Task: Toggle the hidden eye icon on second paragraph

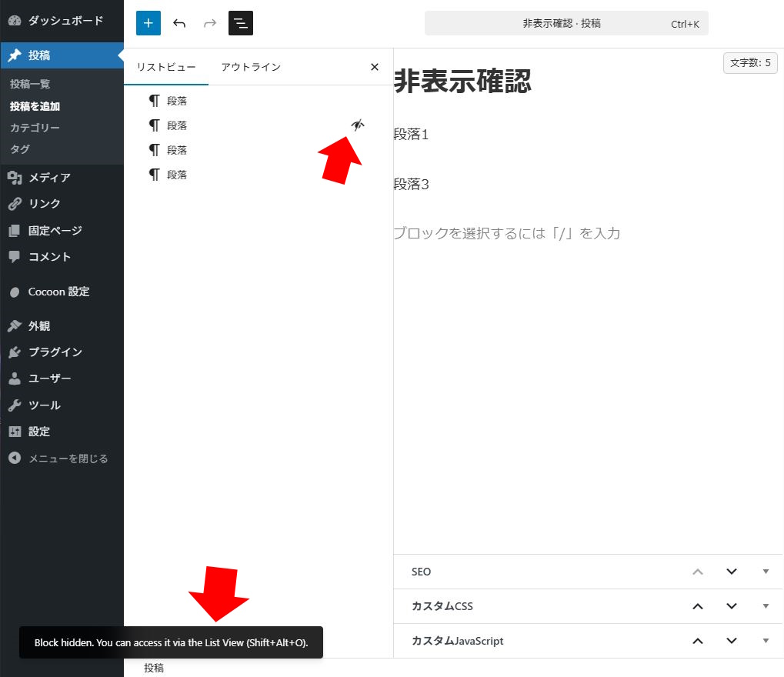Action: pos(357,125)
